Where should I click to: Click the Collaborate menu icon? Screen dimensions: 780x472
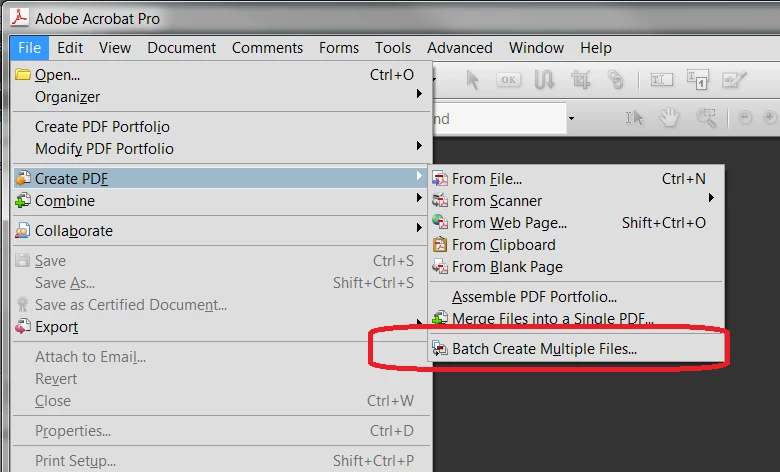[23, 230]
